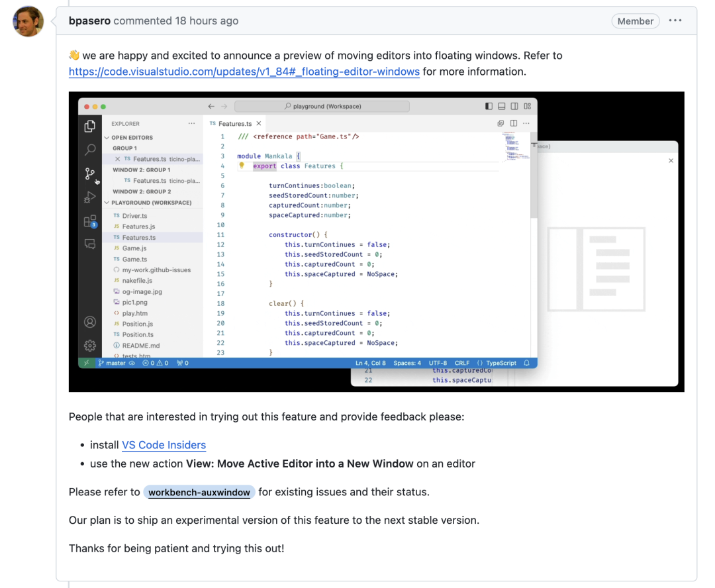715x588 pixels.
Task: Click the editor minimap
Action: click(516, 146)
